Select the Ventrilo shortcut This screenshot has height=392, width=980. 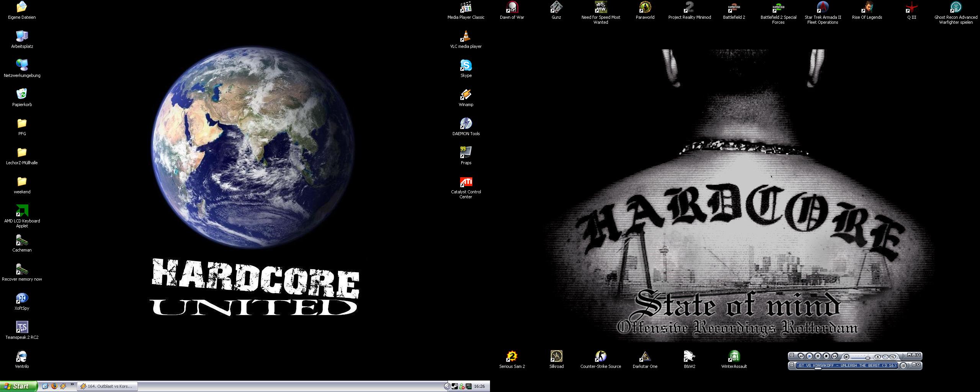point(22,359)
